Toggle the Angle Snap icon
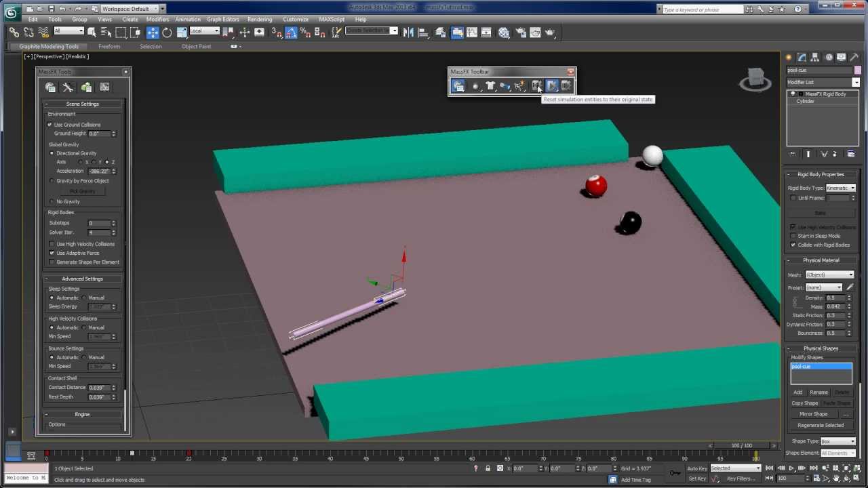Viewport: 868px width, 488px height. click(x=291, y=32)
